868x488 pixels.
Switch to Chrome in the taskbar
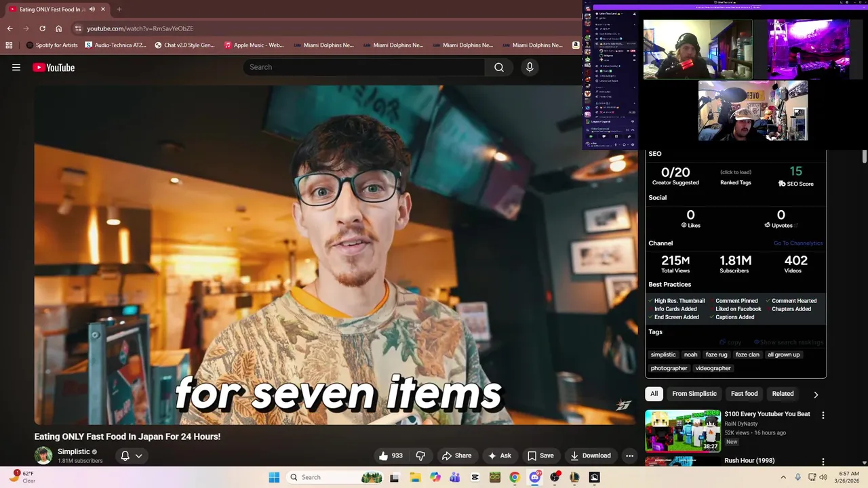[x=515, y=477]
